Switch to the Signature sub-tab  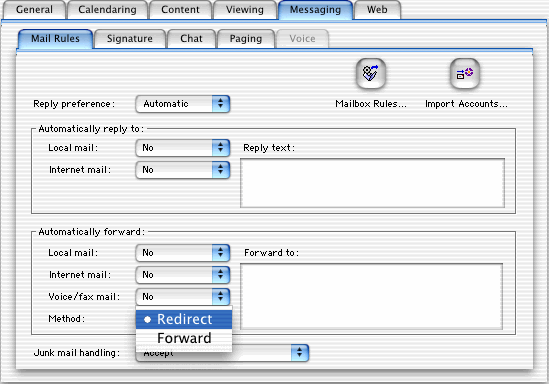[x=130, y=39]
